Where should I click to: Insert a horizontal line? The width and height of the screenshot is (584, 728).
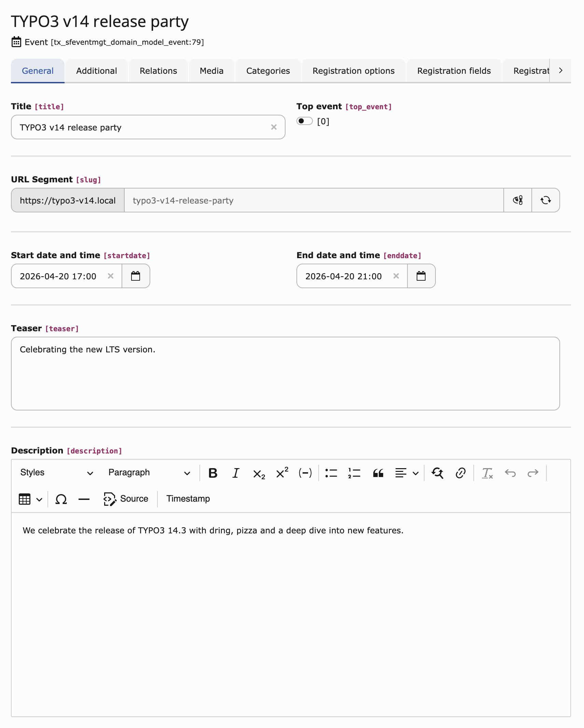[x=84, y=499]
